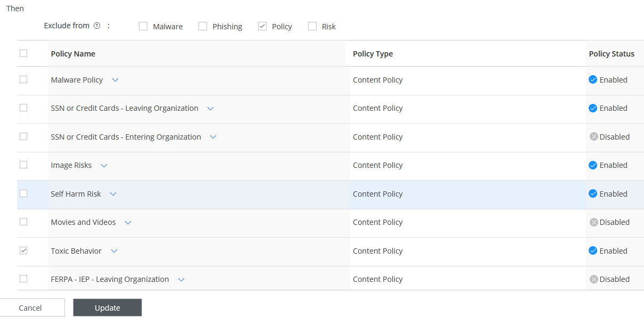This screenshot has width=644, height=324.
Task: Click the Enabled status icon for Self Harm Risk
Action: click(592, 194)
